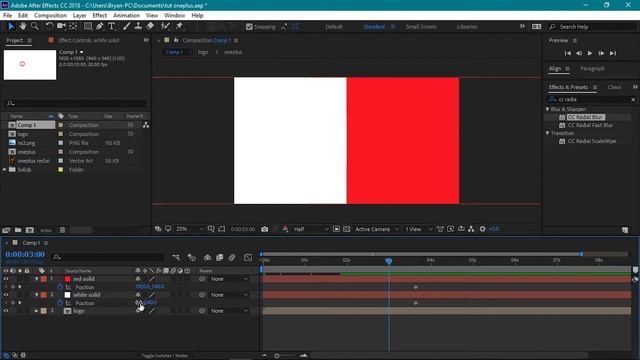Enable frame blending icon in timeline
Viewport: 640px width, 360px height.
pos(220,258)
